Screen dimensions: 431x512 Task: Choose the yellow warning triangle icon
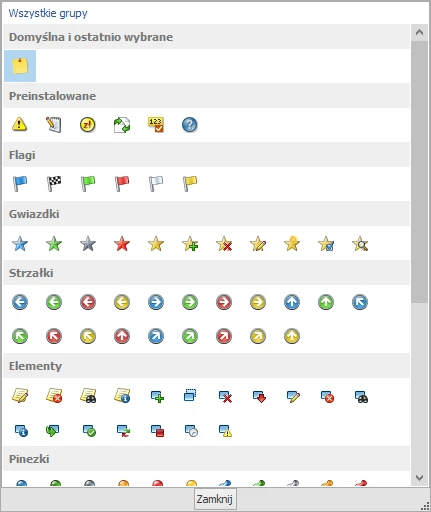pos(19,124)
